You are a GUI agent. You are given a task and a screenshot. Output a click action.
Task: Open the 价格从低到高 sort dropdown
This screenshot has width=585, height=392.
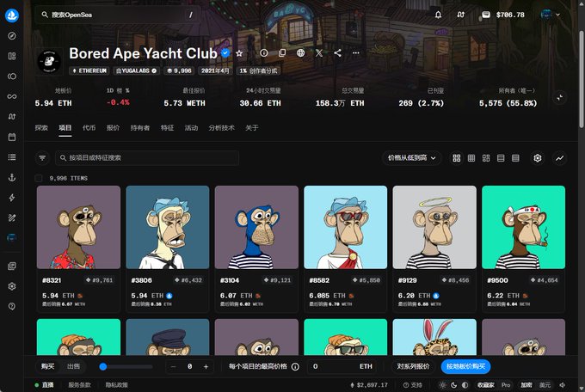click(411, 158)
